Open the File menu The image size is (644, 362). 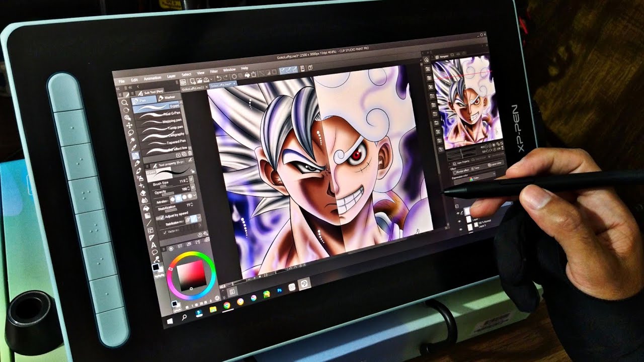121,81
